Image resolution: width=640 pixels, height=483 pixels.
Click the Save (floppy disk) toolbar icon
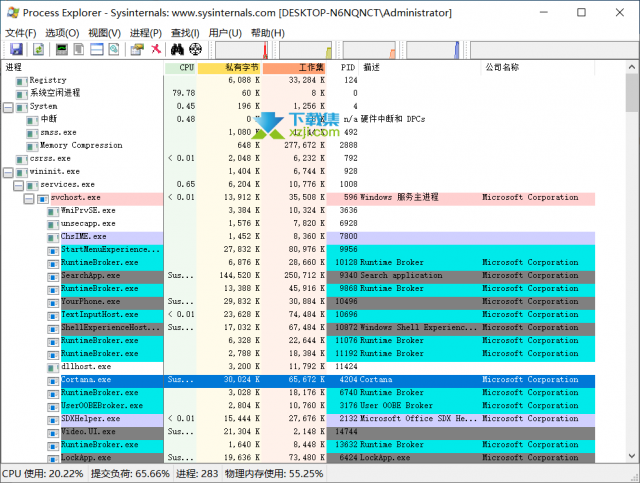tap(16, 49)
